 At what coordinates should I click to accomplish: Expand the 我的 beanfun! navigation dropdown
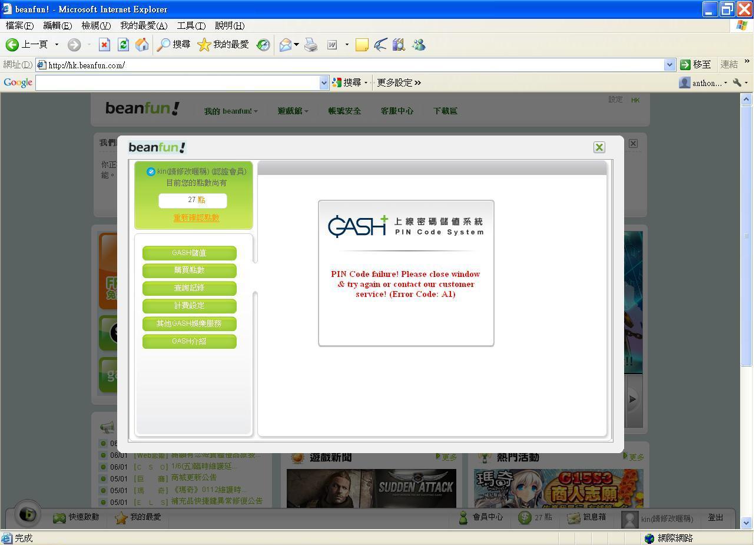(231, 111)
